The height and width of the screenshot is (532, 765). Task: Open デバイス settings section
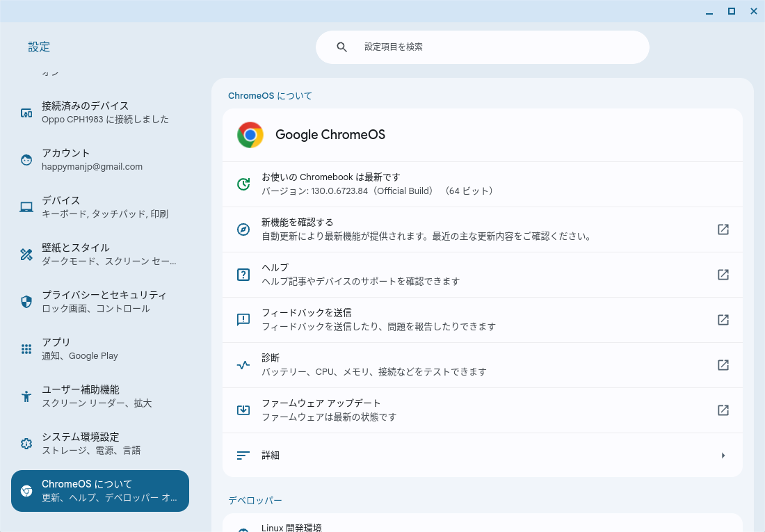(x=100, y=207)
